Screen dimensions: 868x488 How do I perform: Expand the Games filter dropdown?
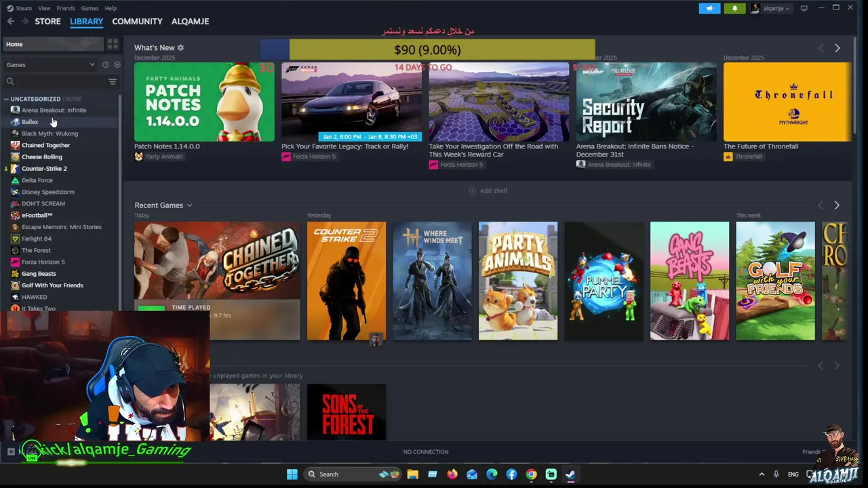(51, 64)
